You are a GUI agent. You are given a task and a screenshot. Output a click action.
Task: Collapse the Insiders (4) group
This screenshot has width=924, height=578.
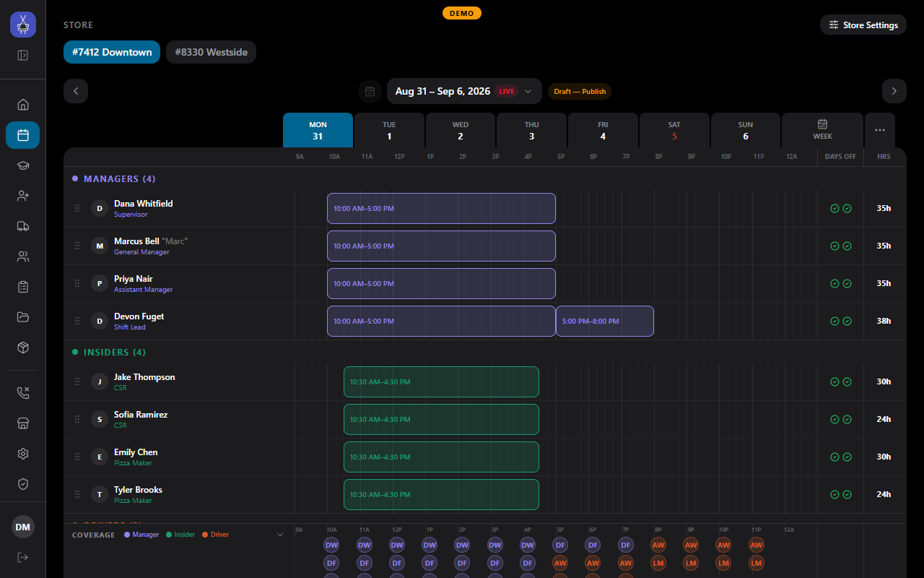coord(109,352)
